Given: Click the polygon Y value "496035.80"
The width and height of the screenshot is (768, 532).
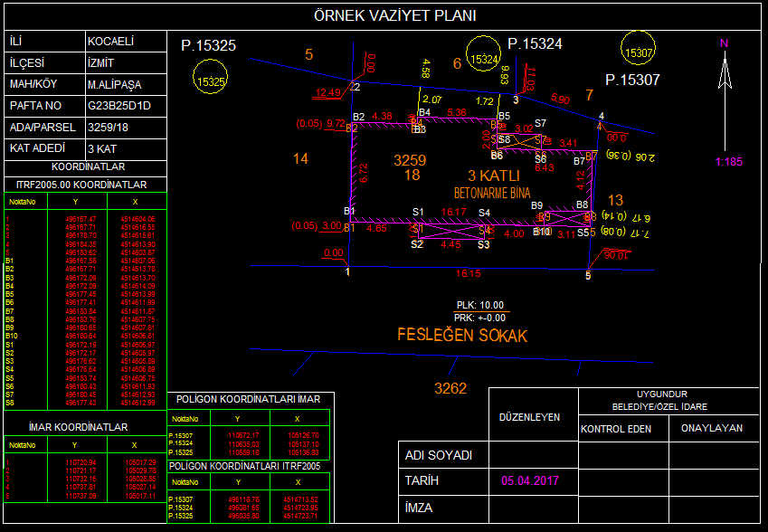Looking at the screenshot, I should [x=243, y=516].
